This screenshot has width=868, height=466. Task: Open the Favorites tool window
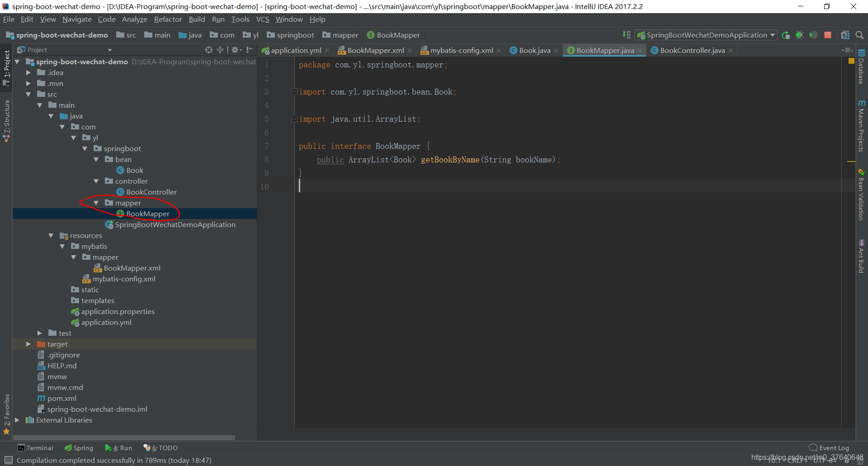(x=6, y=414)
